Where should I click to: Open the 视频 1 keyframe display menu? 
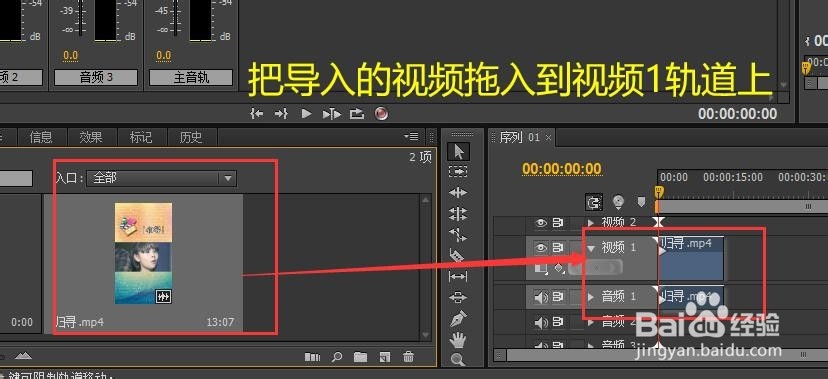[559, 269]
